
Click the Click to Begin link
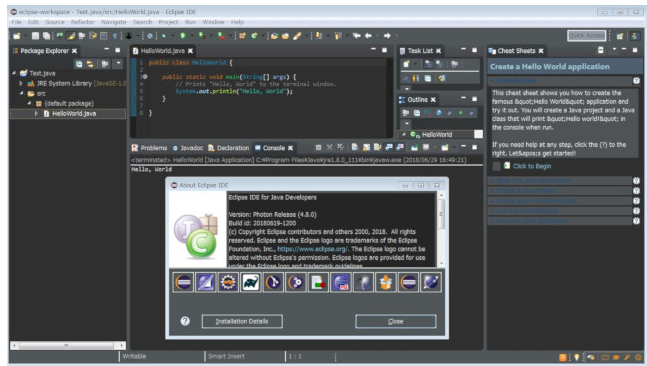[532, 166]
